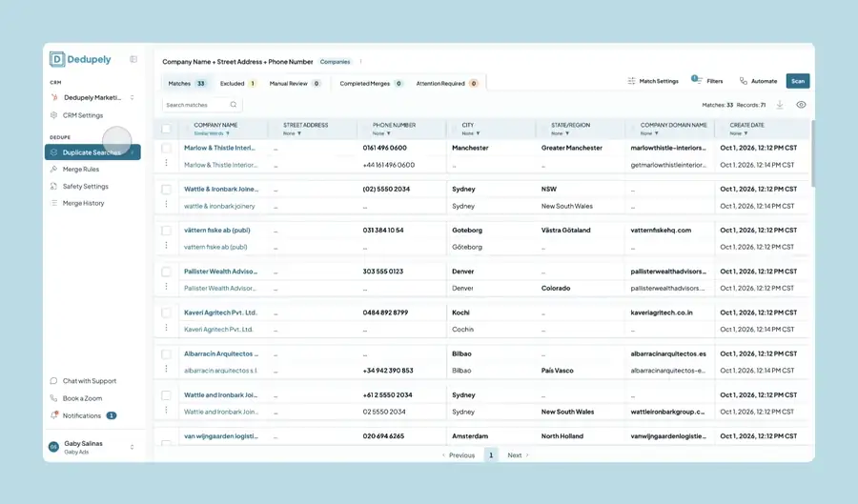The height and width of the screenshot is (504, 858).
Task: Check the Kaveri Agritech checkbox
Action: [166, 312]
